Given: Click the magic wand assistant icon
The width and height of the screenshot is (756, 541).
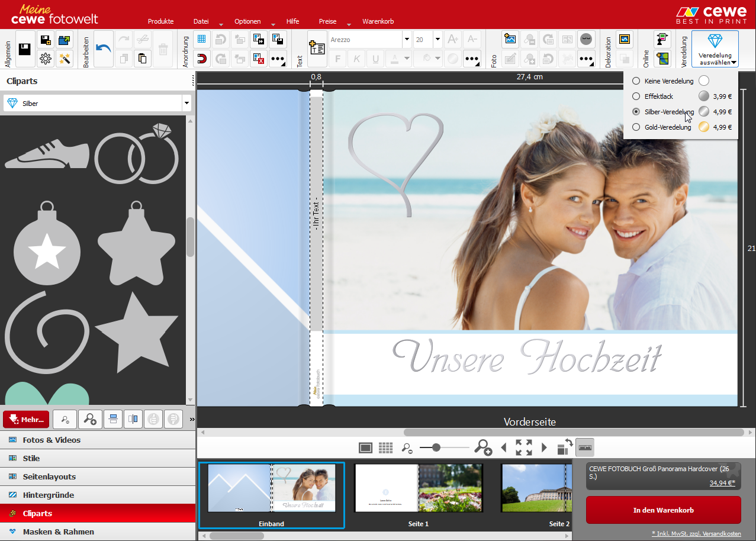Looking at the screenshot, I should (x=65, y=58).
